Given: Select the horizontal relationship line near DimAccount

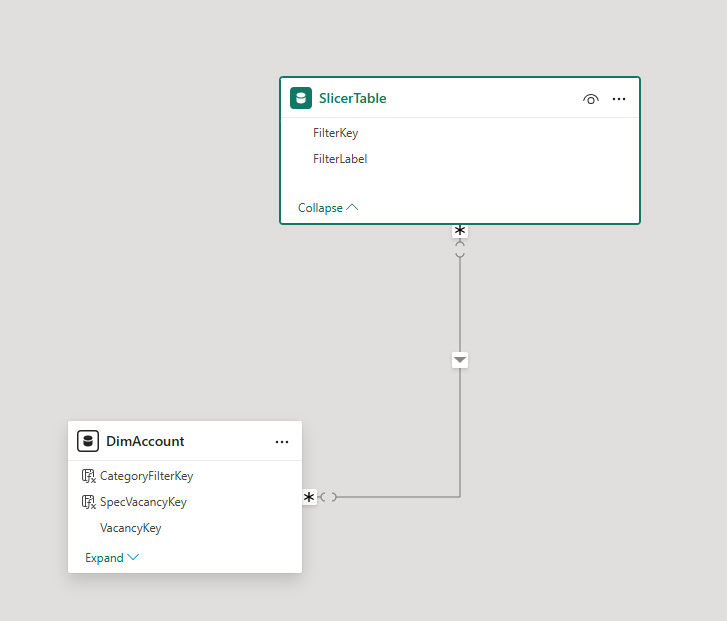Looking at the screenshot, I should (399, 497).
